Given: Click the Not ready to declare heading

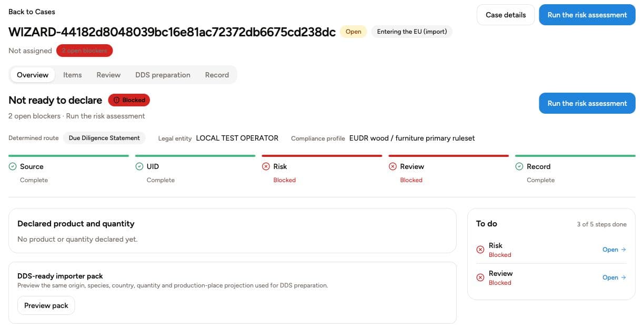Looking at the screenshot, I should [x=55, y=100].
